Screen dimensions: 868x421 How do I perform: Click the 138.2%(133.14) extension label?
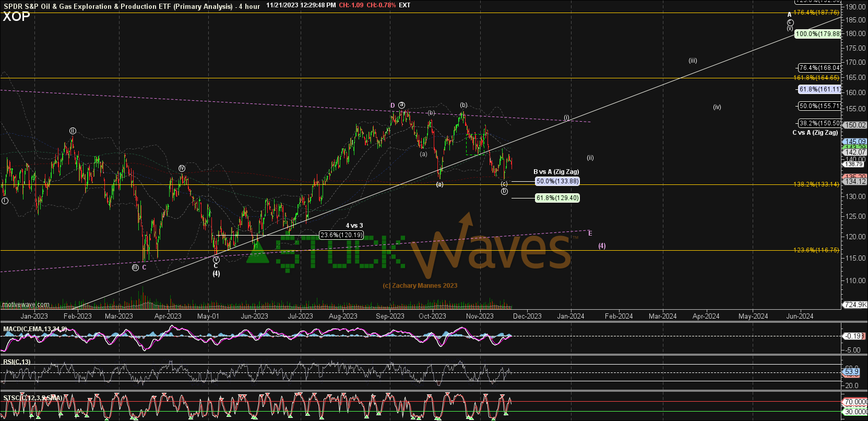(816, 184)
